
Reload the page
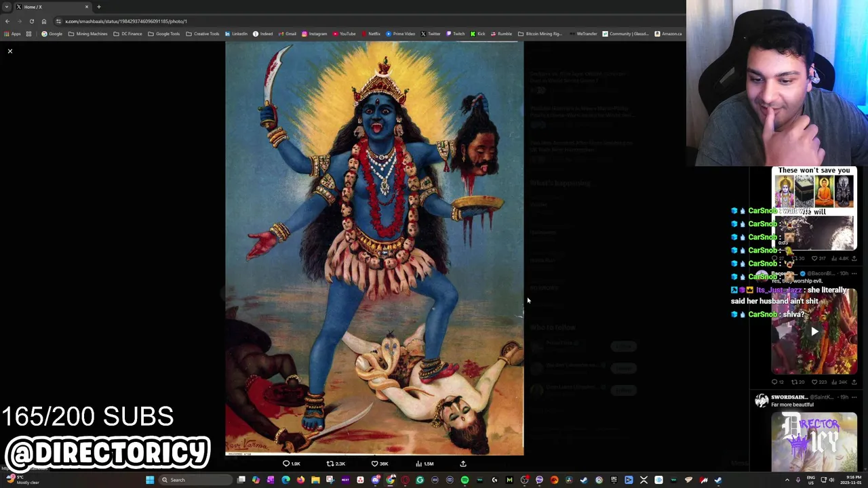(31, 21)
